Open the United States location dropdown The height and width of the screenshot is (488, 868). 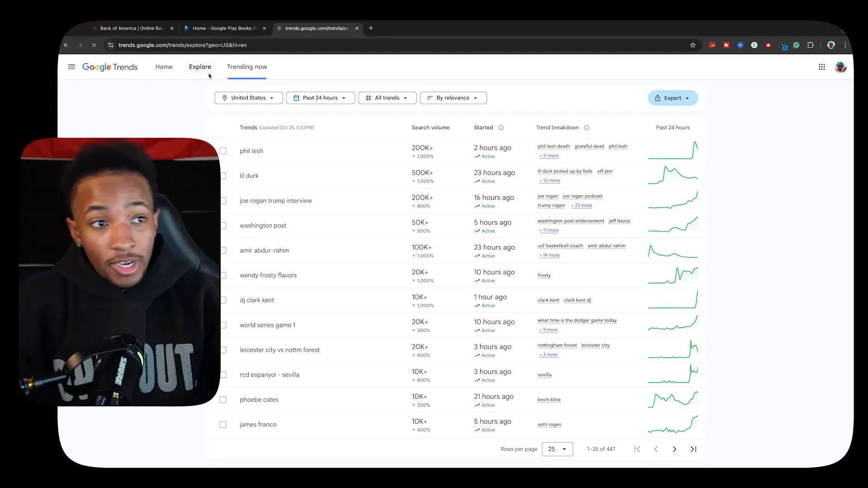pos(249,98)
